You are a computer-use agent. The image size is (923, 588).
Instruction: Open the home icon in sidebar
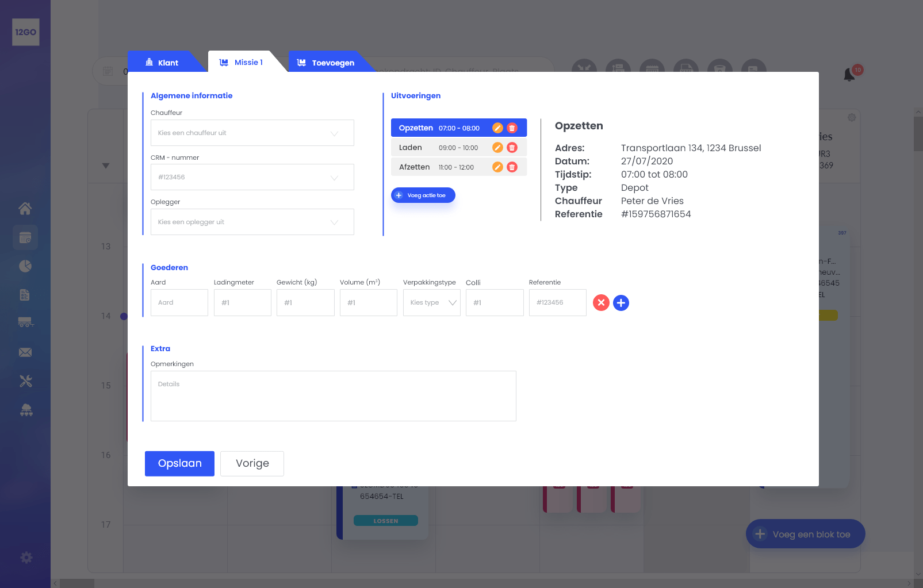tap(25, 209)
